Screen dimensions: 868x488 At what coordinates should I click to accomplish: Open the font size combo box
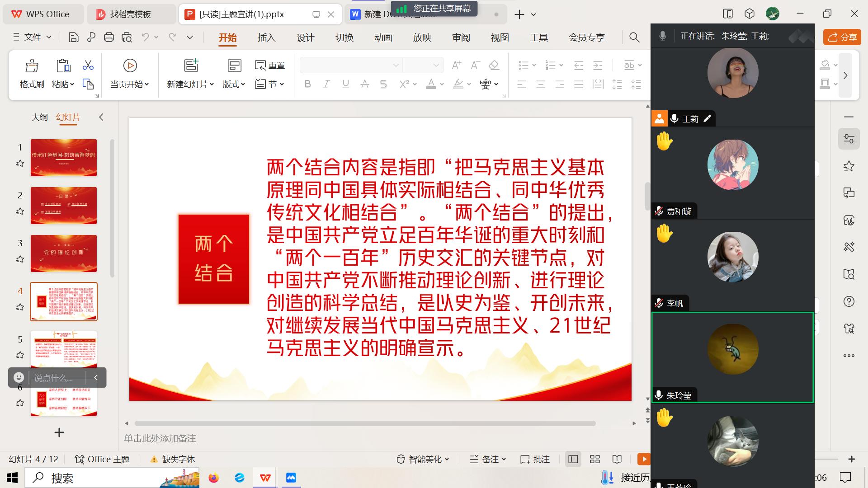(422, 66)
